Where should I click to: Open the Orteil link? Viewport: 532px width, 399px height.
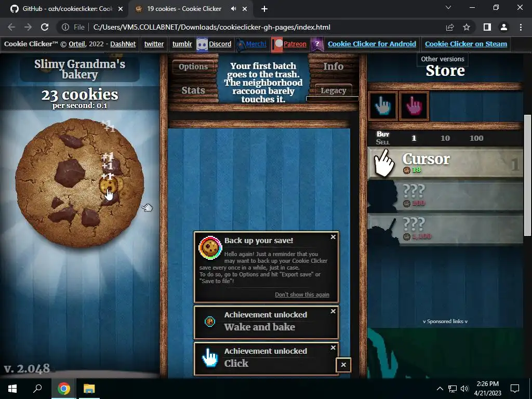click(77, 44)
